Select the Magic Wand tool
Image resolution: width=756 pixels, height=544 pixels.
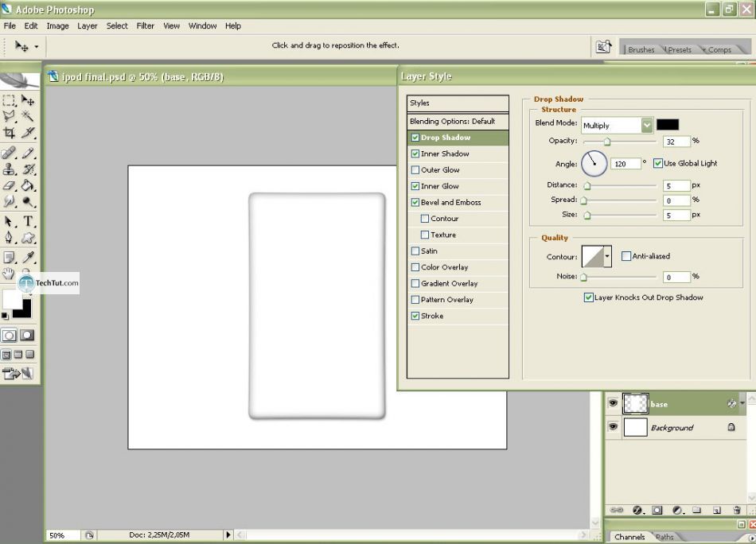tap(28, 116)
